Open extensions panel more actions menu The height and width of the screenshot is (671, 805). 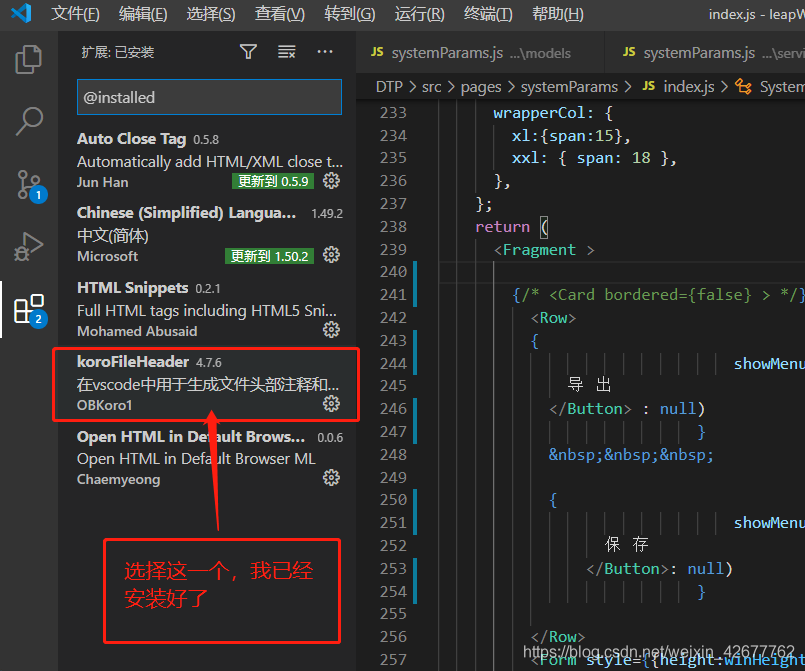(324, 51)
